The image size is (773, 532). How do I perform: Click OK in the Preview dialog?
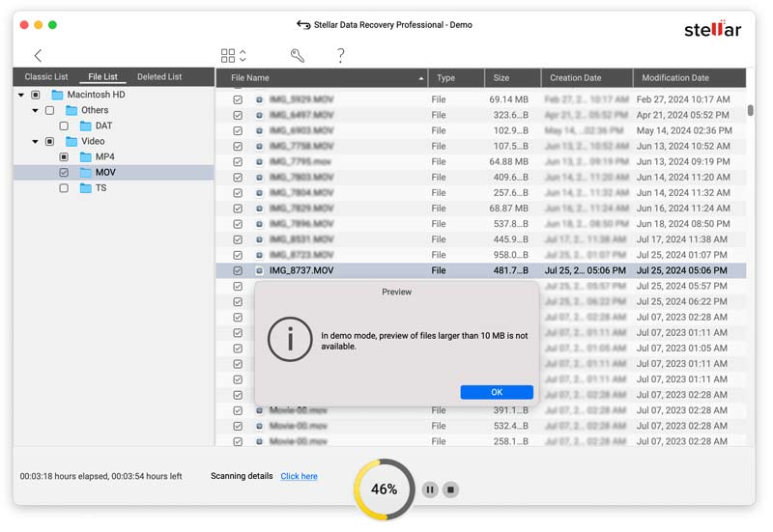tap(497, 392)
